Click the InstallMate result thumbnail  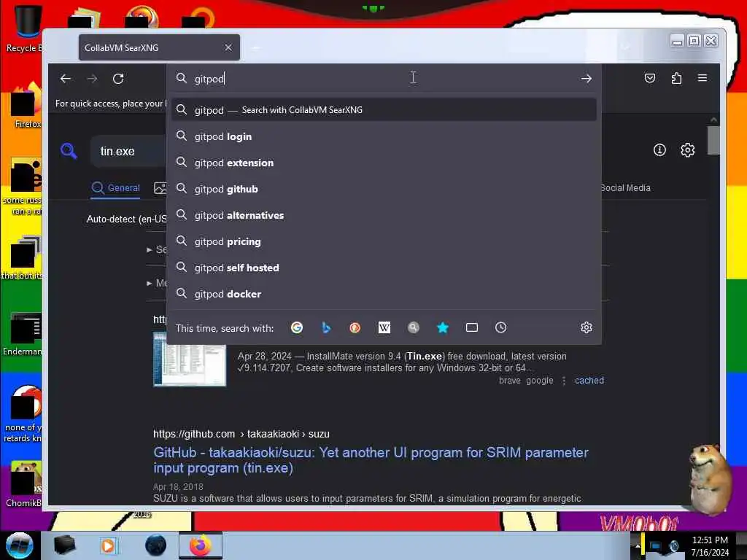(190, 359)
